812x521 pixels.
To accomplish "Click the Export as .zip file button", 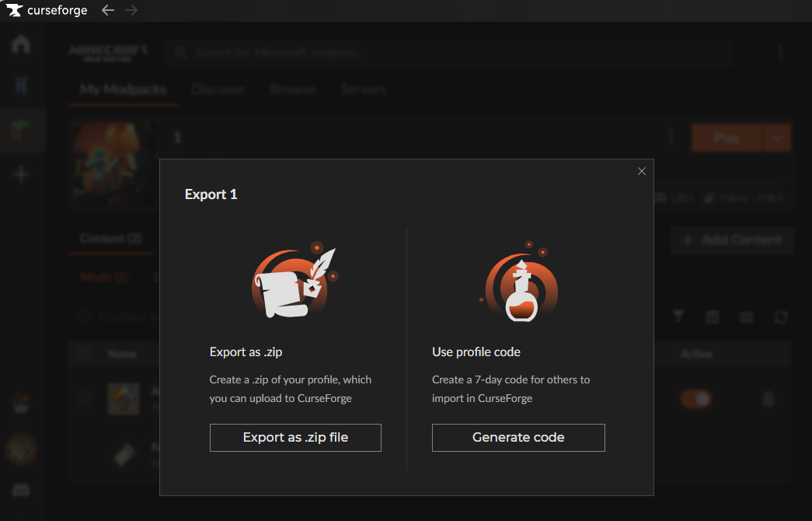I will click(295, 438).
